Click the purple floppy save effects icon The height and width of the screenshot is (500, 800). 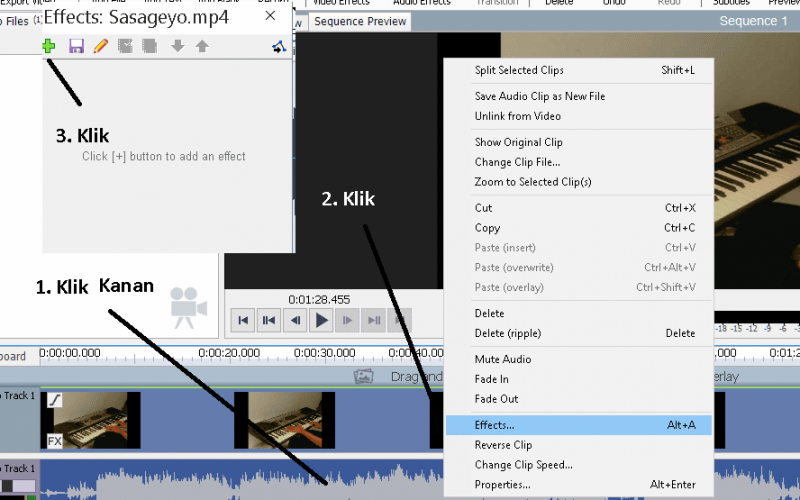(76, 46)
